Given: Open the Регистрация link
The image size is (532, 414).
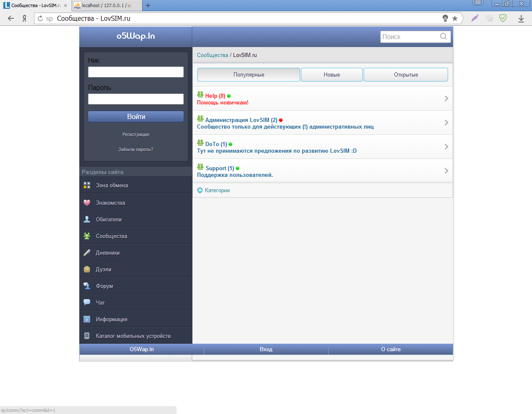Looking at the screenshot, I should [135, 134].
